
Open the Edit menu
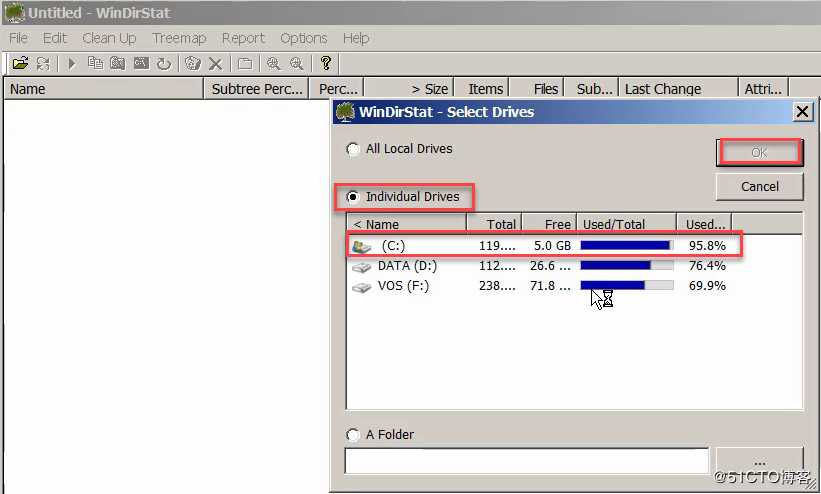55,38
